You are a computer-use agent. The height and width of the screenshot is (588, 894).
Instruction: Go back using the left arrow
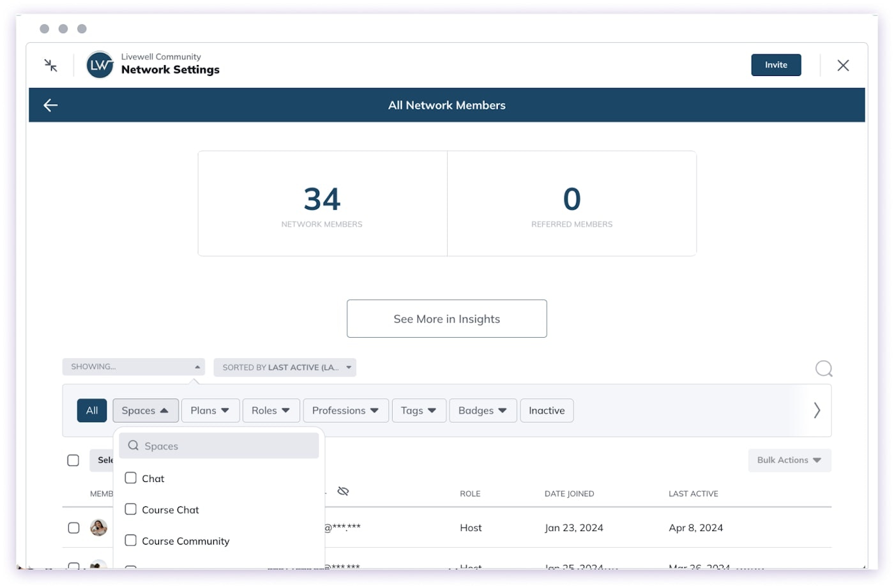click(50, 105)
